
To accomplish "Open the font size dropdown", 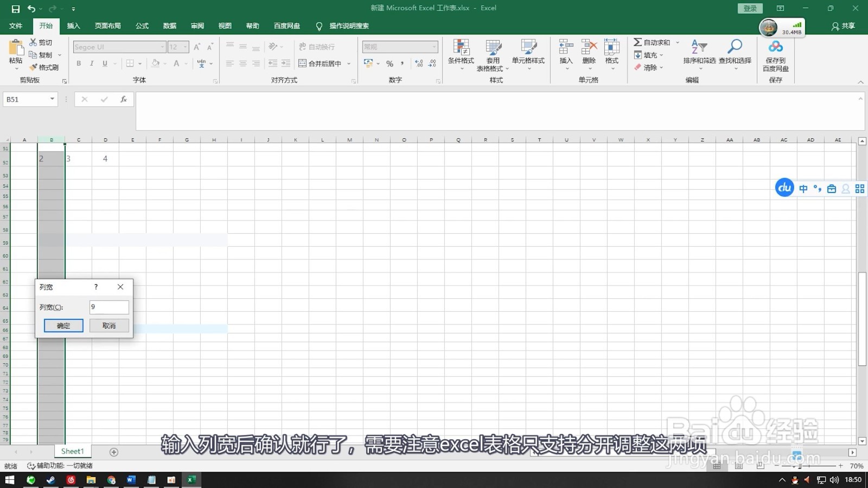I will [186, 47].
